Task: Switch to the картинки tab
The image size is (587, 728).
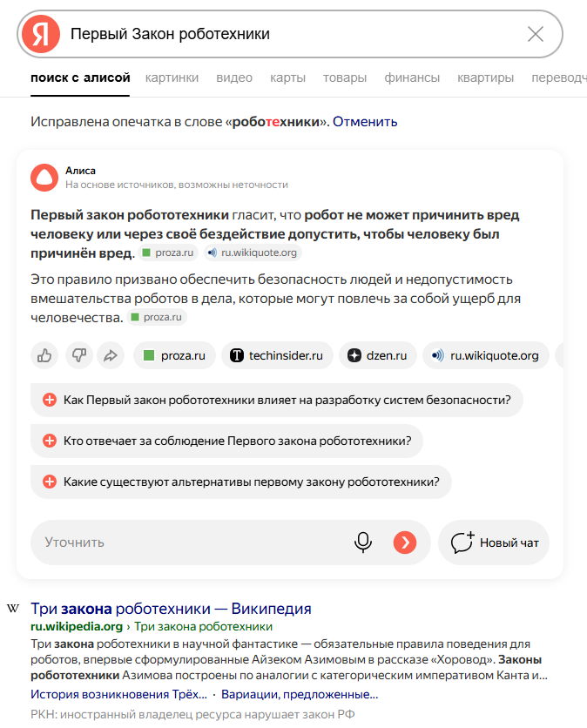Action: pos(172,78)
